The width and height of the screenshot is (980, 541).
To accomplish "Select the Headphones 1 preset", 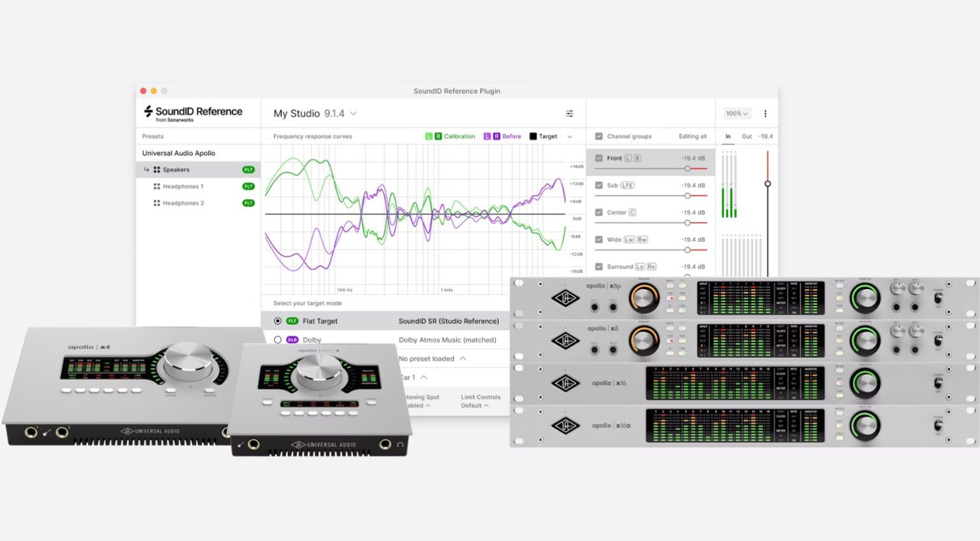I will coord(183,186).
